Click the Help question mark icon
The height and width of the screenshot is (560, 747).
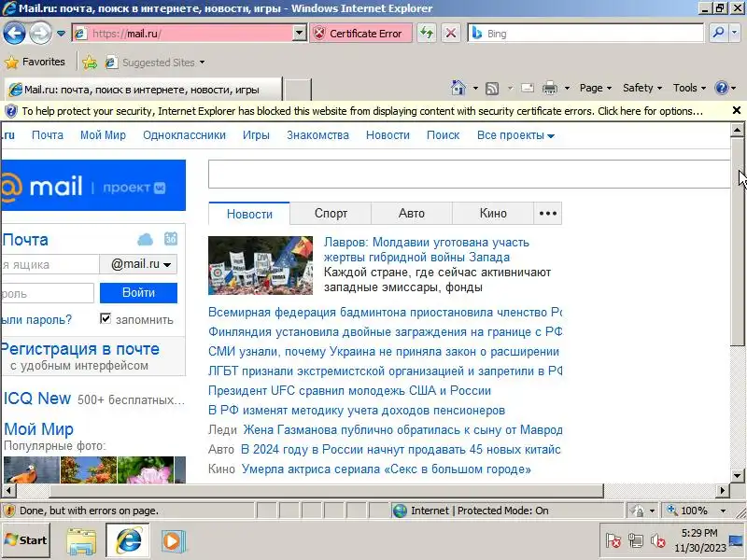tap(721, 88)
